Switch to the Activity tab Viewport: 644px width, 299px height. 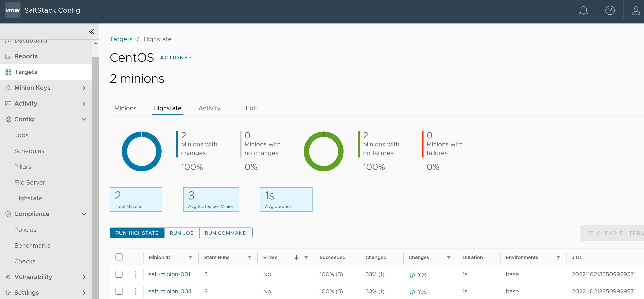click(210, 108)
